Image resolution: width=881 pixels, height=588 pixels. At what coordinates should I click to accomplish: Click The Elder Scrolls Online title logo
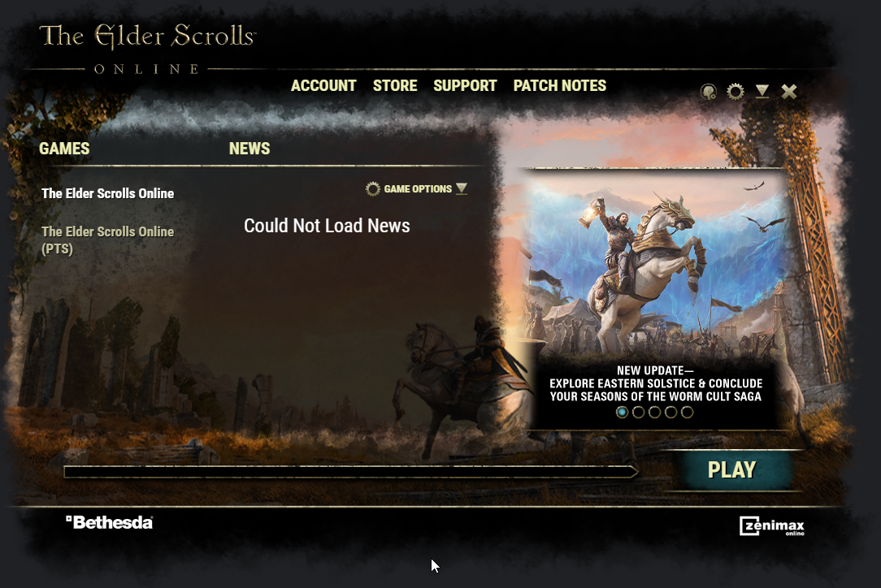click(x=147, y=49)
